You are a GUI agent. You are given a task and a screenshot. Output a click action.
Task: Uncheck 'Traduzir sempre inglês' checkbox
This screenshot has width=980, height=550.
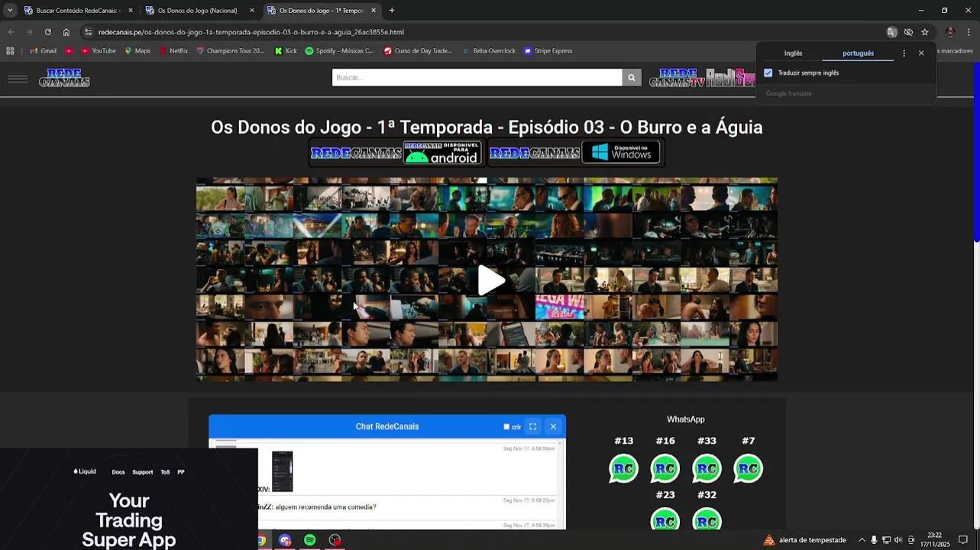coord(768,73)
